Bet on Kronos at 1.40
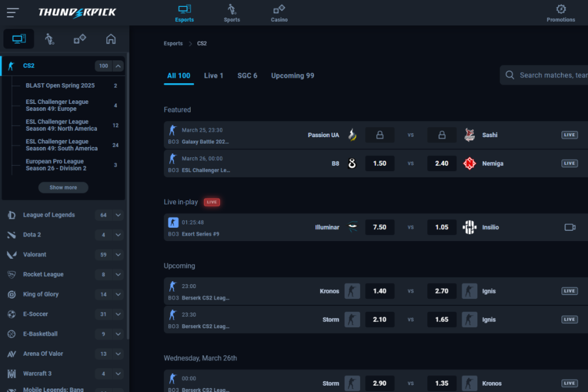Viewport: 588px width, 392px height. pos(380,291)
